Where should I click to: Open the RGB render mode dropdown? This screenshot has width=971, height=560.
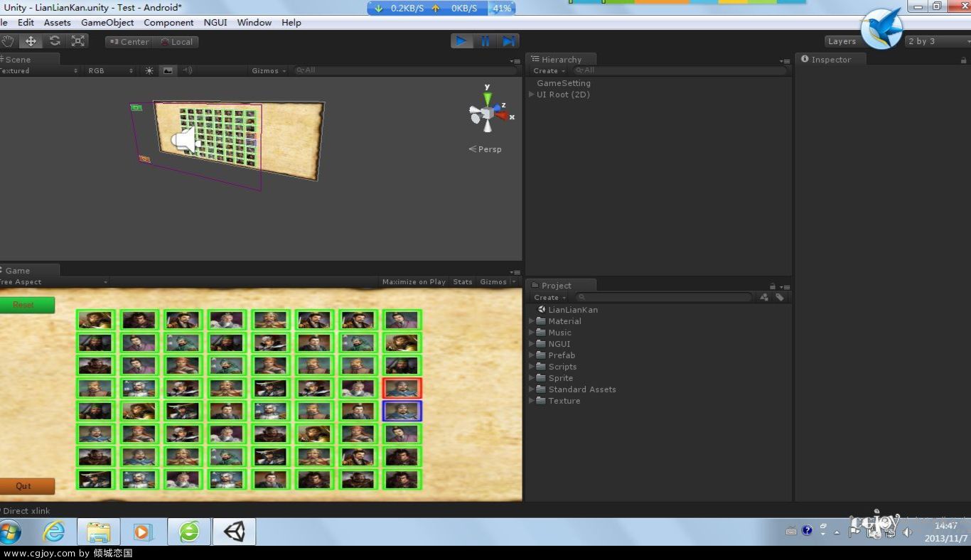click(110, 70)
